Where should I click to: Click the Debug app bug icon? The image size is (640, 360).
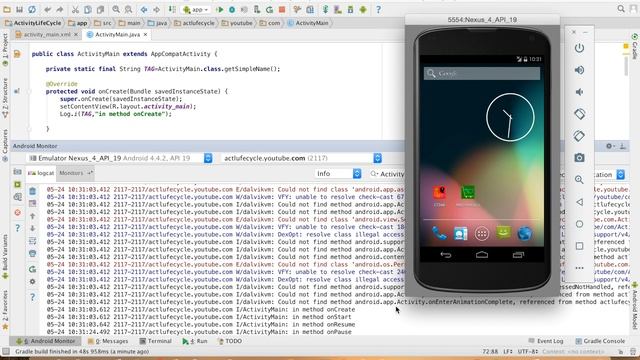pyautogui.click(x=232, y=9)
